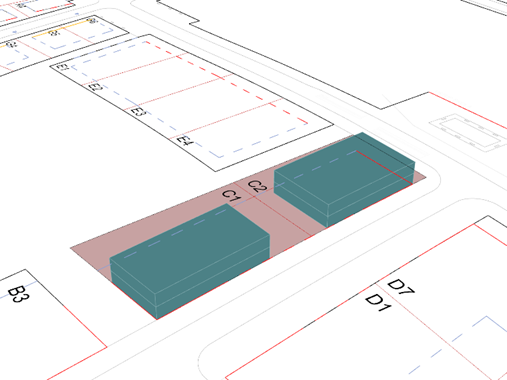Image resolution: width=507 pixels, height=380 pixels.
Task: Select the E2 plot label
Action: click(96, 88)
